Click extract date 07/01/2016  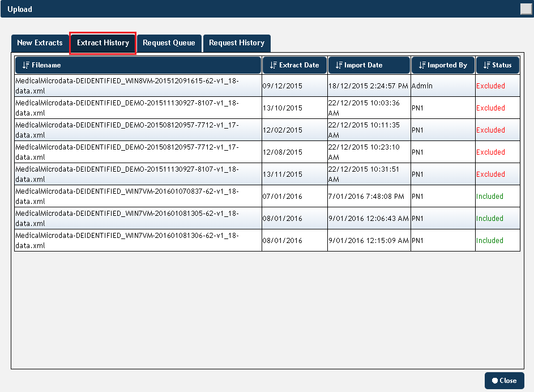point(283,197)
